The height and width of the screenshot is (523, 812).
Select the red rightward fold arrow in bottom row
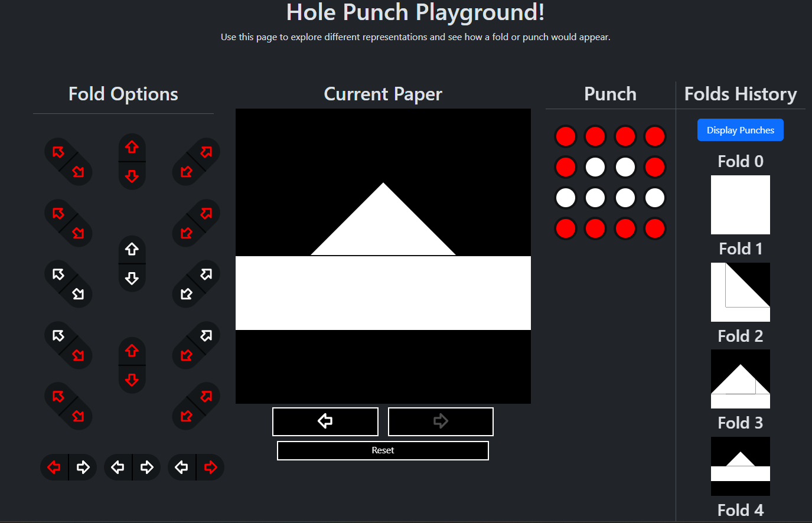210,467
